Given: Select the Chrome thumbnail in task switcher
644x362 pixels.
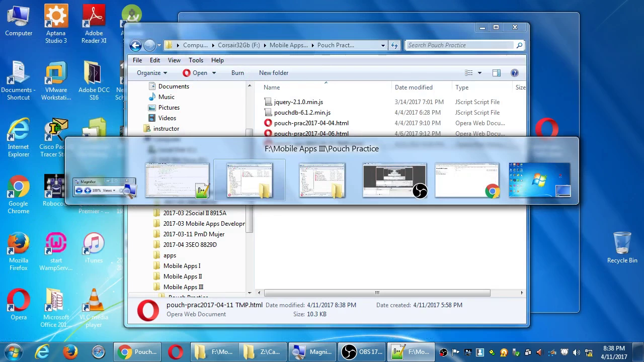Looking at the screenshot, I should (x=467, y=180).
